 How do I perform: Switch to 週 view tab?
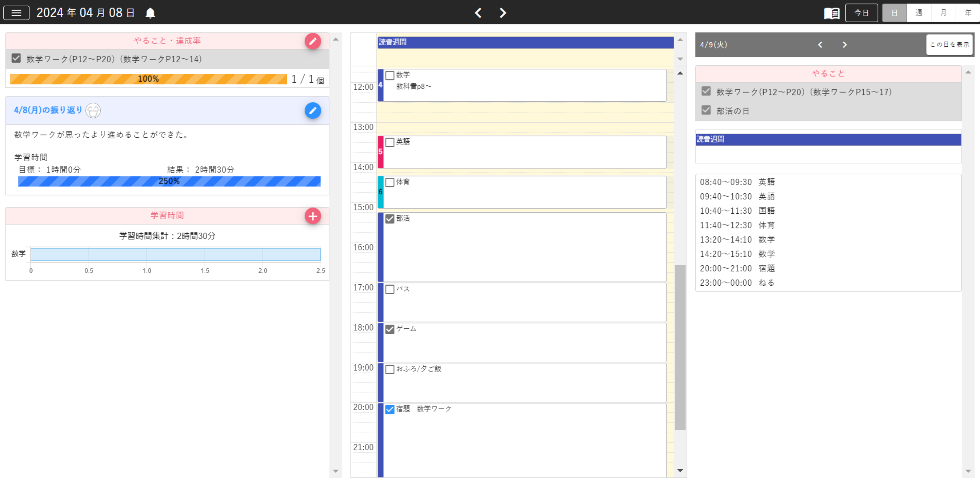[919, 13]
